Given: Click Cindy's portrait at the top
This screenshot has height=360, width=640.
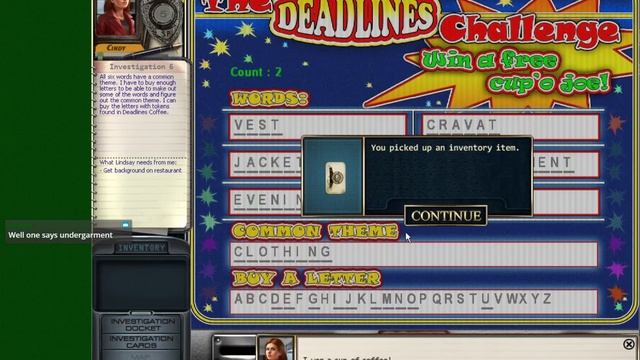Looking at the screenshot, I should coord(116,18).
